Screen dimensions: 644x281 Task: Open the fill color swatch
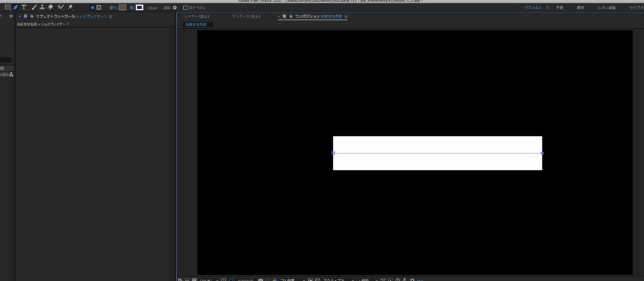pyautogui.click(x=122, y=8)
